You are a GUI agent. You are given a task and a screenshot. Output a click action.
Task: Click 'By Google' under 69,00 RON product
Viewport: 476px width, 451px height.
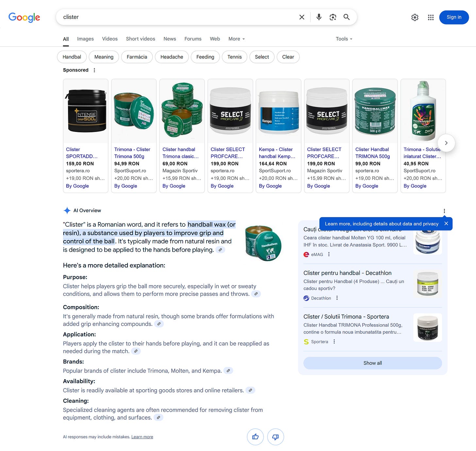(174, 186)
